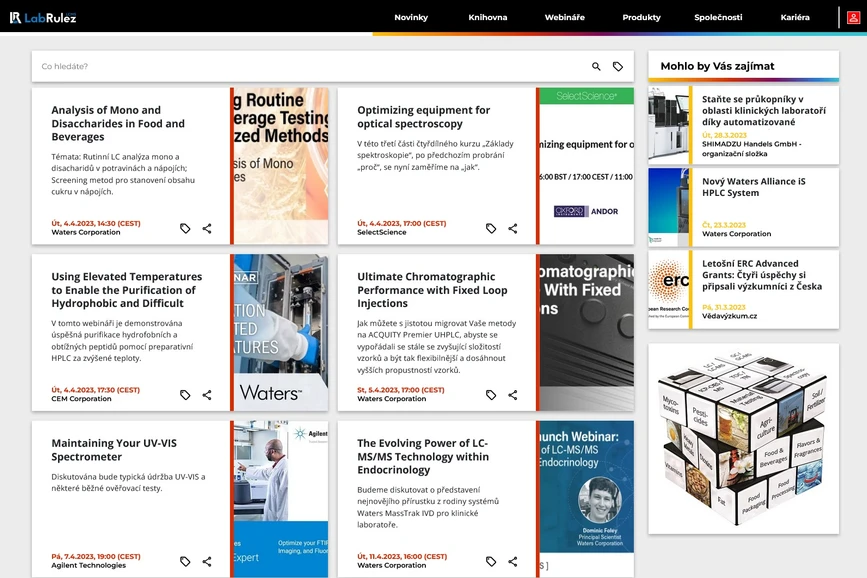Tag the Maintaining Your UV-VIS Spectrometer webinar
This screenshot has height=578, width=867.
point(185,561)
